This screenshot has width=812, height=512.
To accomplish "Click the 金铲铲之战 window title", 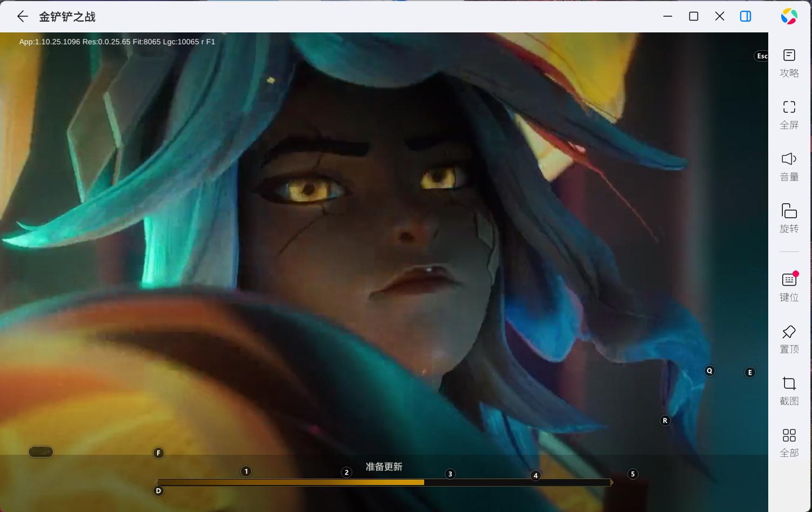I will (x=67, y=17).
